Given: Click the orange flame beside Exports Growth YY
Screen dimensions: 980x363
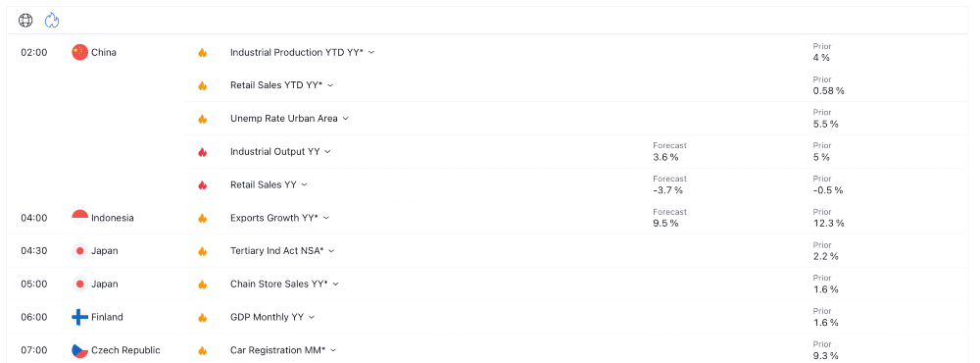Looking at the screenshot, I should [x=203, y=219].
